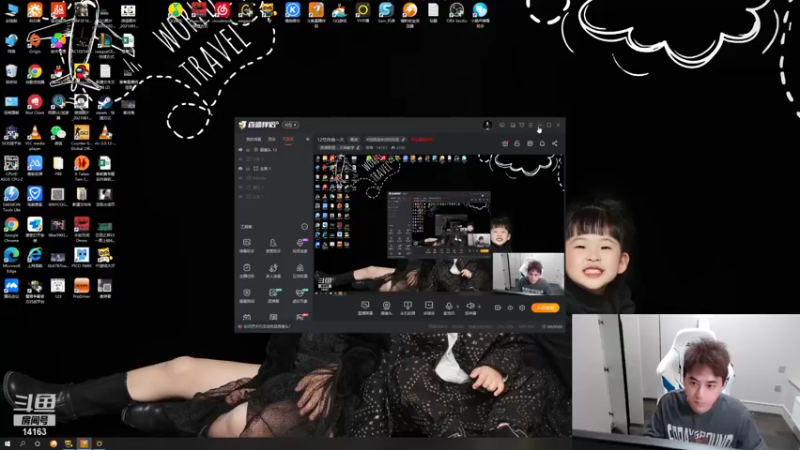The image size is (800, 450).
Task: Add a camera source from bottom toolbar
Action: (386, 306)
